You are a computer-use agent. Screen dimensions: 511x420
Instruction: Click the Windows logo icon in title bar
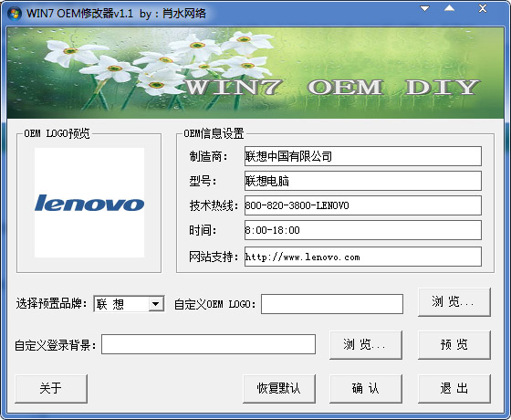(x=14, y=14)
